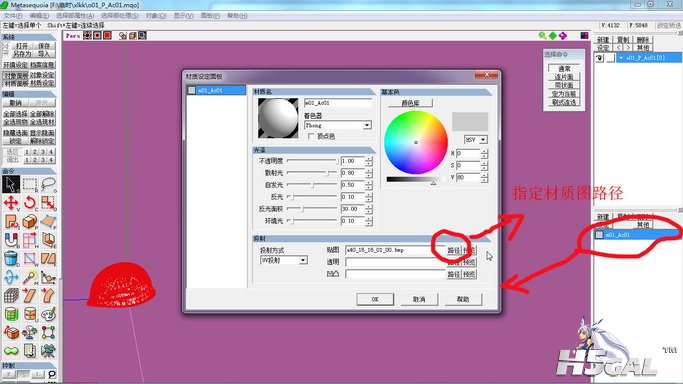Choose the lasso selection tool

coord(48,185)
